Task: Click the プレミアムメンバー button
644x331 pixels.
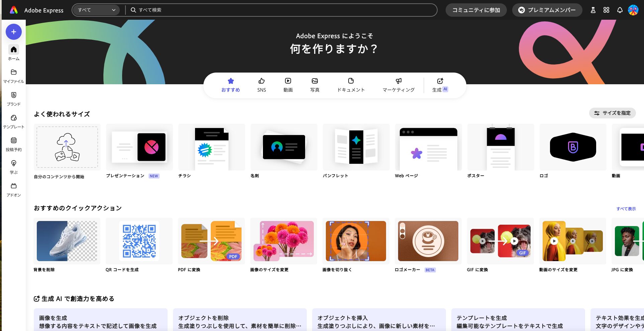Action: [547, 10]
